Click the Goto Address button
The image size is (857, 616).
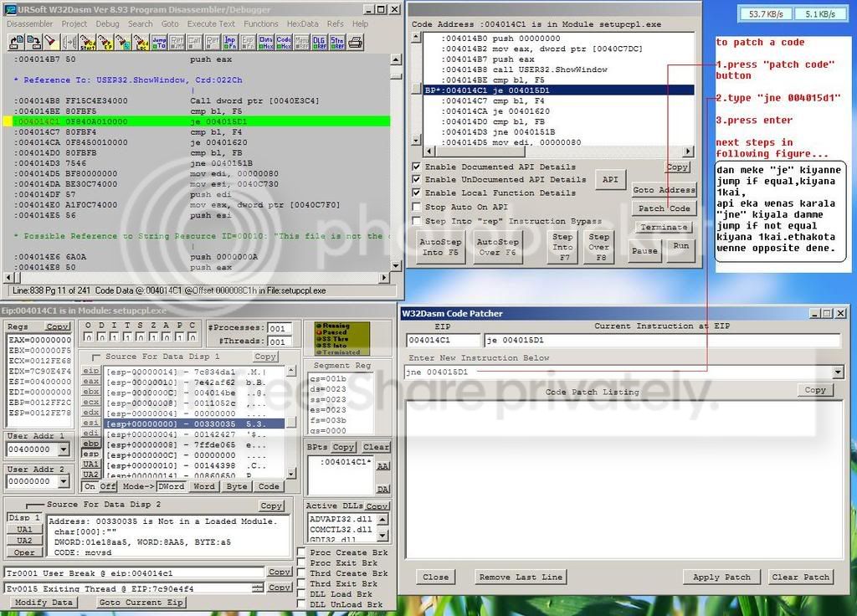pos(664,190)
